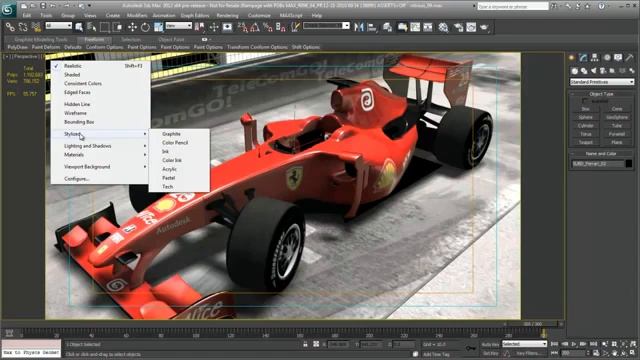
Task: Open the Select by Name tool
Action: coord(92,27)
